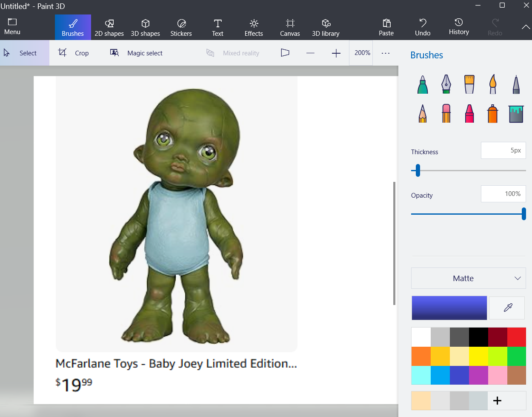The image size is (532, 417).
Task: Select the indigo color swatch
Action: [459, 376]
